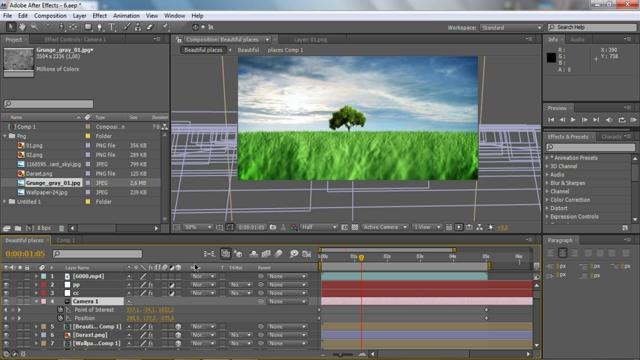Screen dimensions: 640x360
Task: Select the Pen tool
Action: [100, 27]
